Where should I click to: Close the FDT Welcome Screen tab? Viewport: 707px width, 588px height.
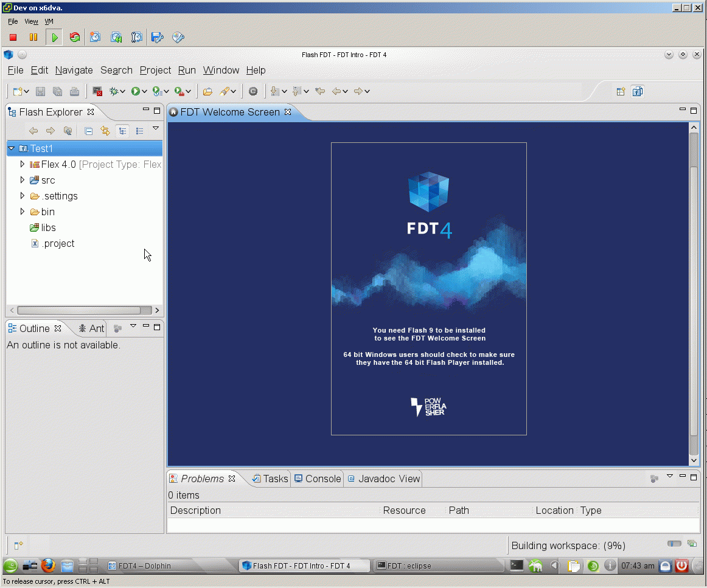pos(288,112)
